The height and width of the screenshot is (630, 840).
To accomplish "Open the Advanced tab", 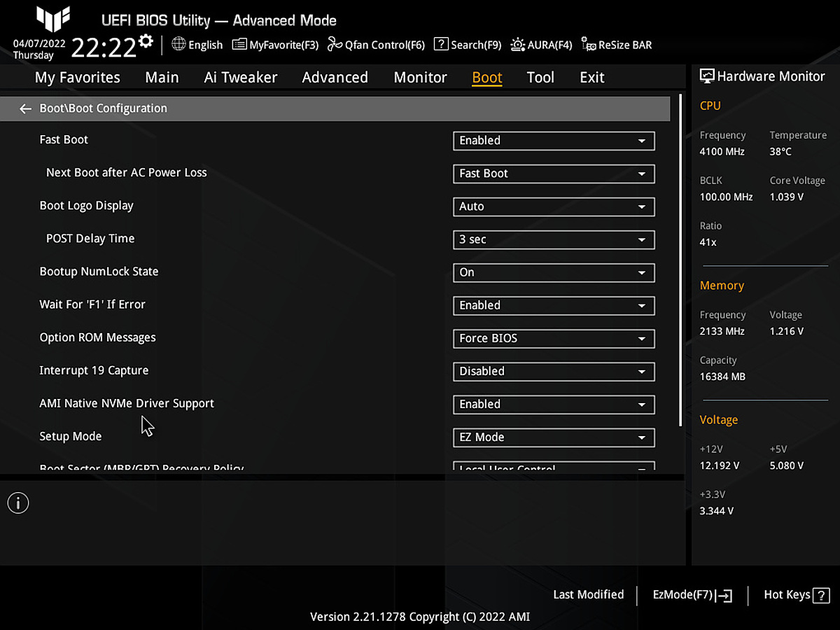I will tap(335, 78).
